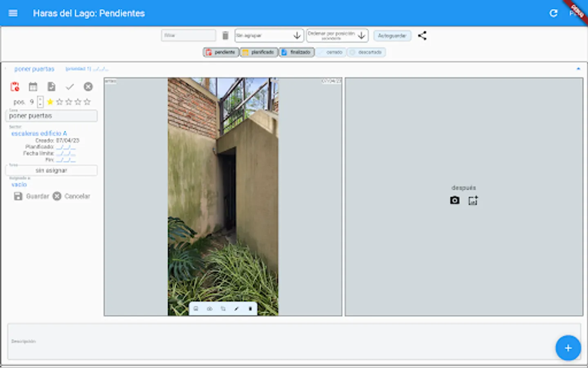Image resolution: width=588 pixels, height=368 pixels.
Task: Open the 'Ordenar por posición' sort dropdown
Action: pyautogui.click(x=337, y=36)
